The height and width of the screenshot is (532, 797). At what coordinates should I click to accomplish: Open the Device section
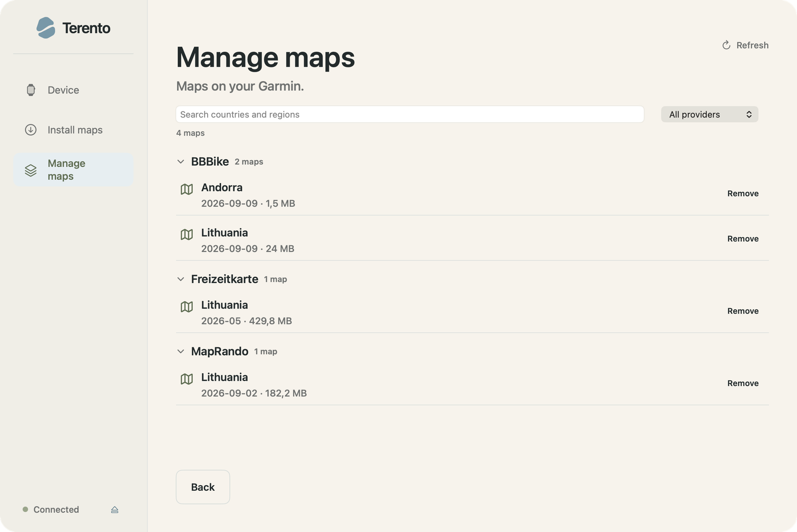73,90
